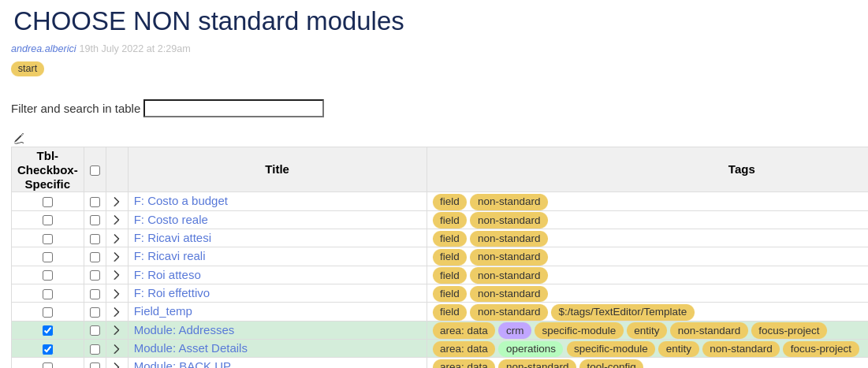Open the Module: Asset Details link
The height and width of the screenshot is (368, 868).
coord(191,348)
